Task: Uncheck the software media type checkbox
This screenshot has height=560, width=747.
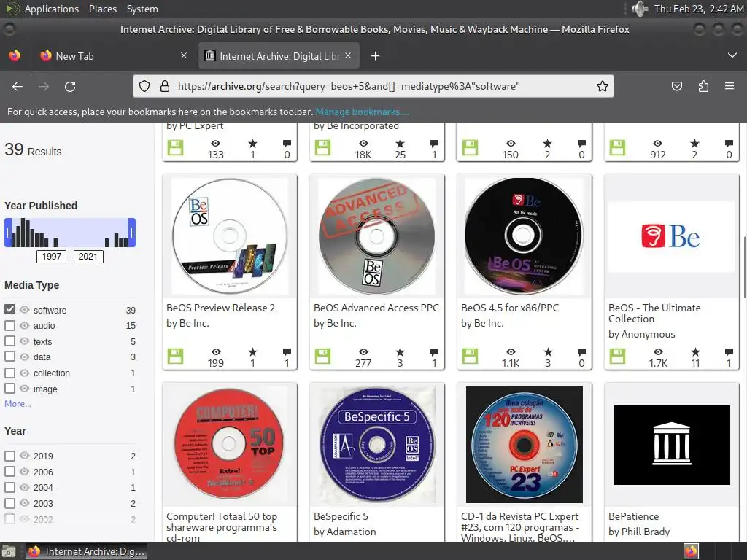Action: point(9,309)
